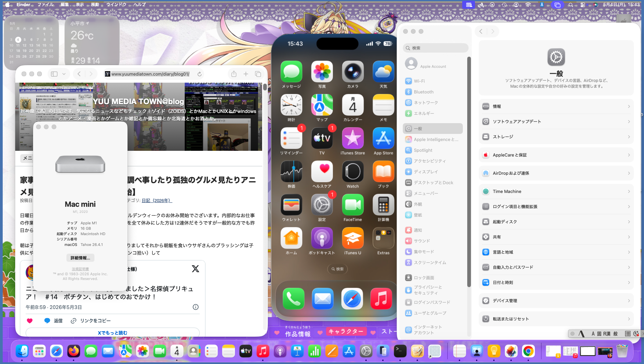Click リンクをコピー in embedded tweet
Viewport: 644px width, 364px height.
click(91, 320)
